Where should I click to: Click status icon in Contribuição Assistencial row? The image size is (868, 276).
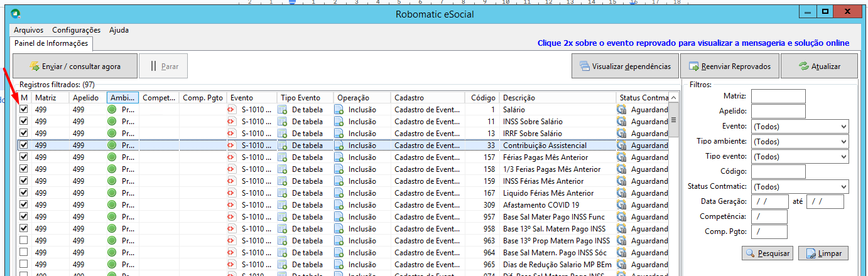coord(622,145)
